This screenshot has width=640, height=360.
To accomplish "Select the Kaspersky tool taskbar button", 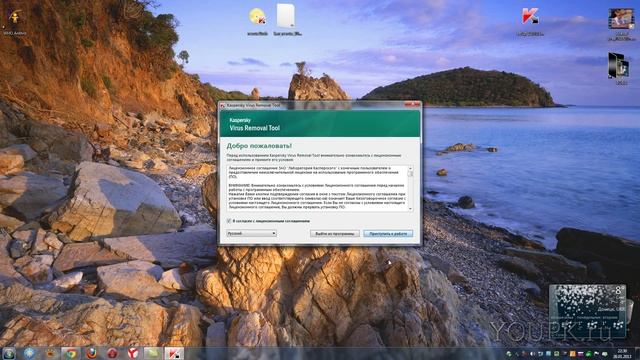I will pos(174,353).
